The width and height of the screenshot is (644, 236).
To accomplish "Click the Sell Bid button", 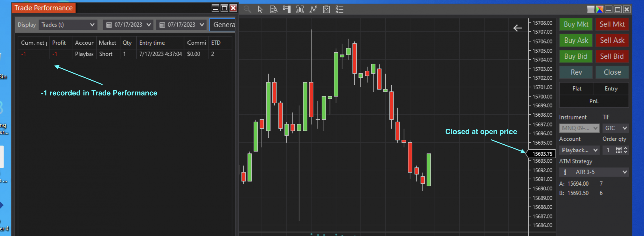I will click(x=612, y=56).
